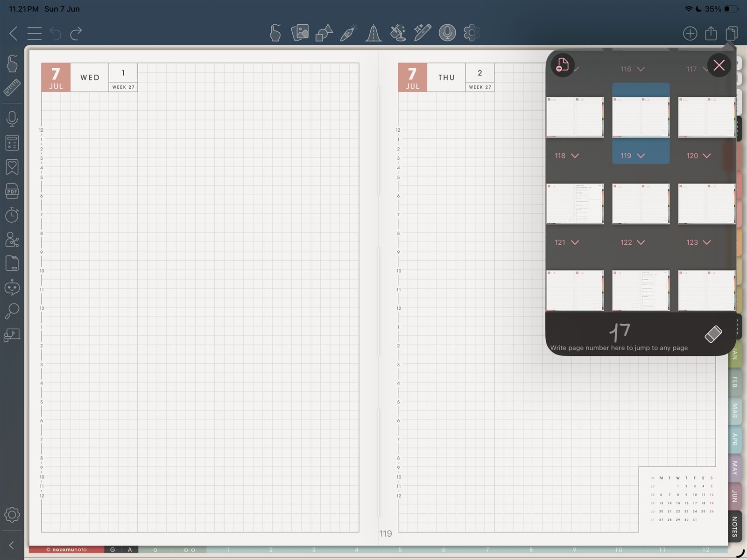Open microphone tool in left sidebar

[x=12, y=119]
